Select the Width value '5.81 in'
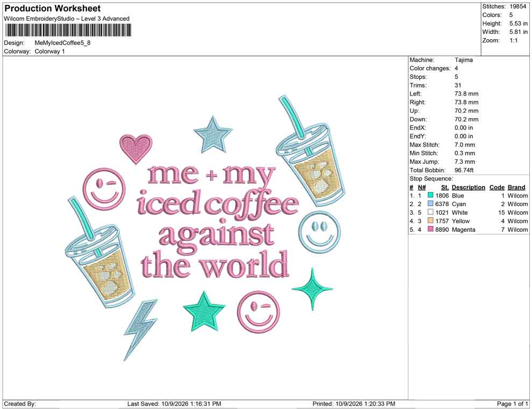 [519, 32]
